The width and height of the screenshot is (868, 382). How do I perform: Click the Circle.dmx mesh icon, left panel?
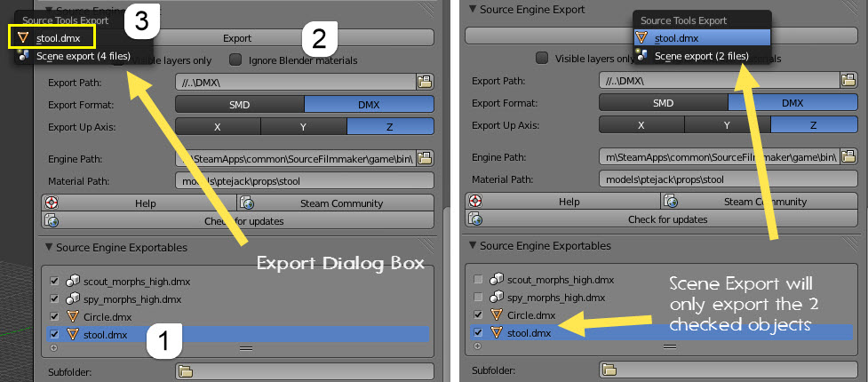(x=73, y=317)
